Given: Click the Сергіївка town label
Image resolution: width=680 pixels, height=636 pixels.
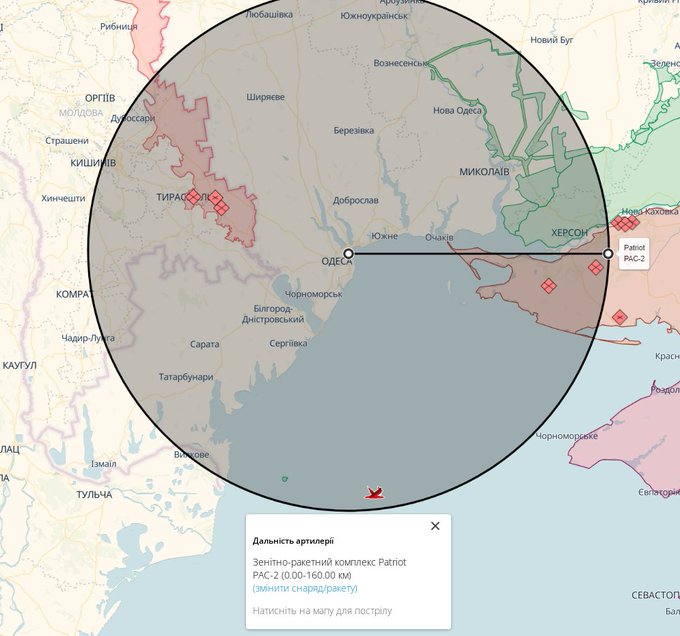Looking at the screenshot, I should click(288, 343).
